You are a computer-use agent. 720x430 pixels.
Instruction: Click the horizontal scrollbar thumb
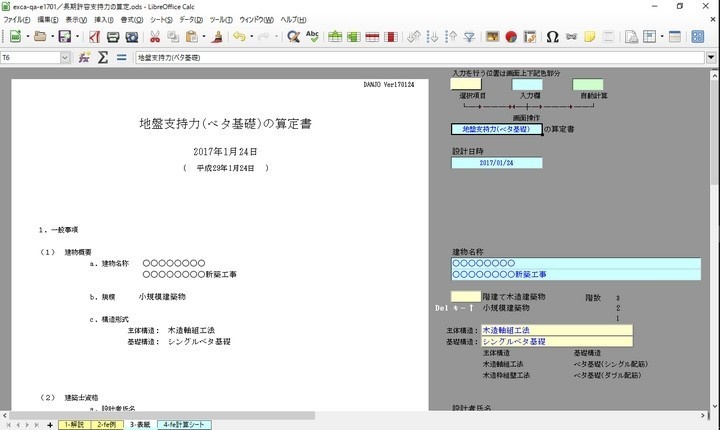[163, 415]
